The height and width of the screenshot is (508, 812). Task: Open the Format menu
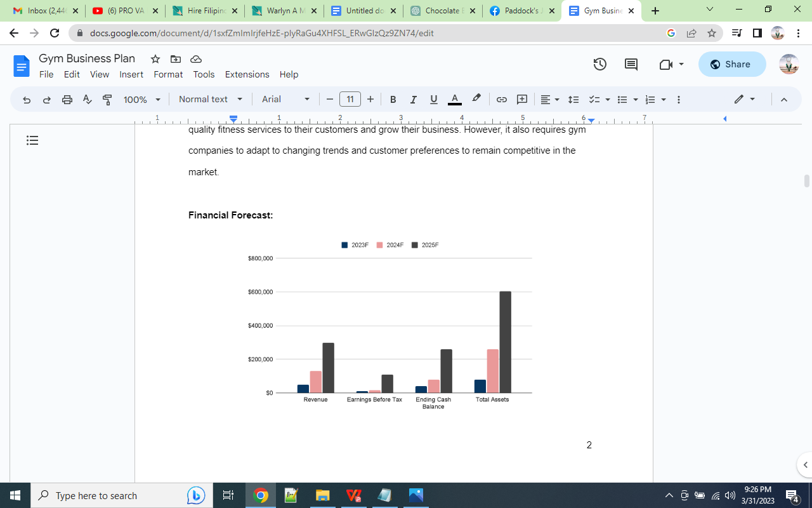[x=168, y=74]
